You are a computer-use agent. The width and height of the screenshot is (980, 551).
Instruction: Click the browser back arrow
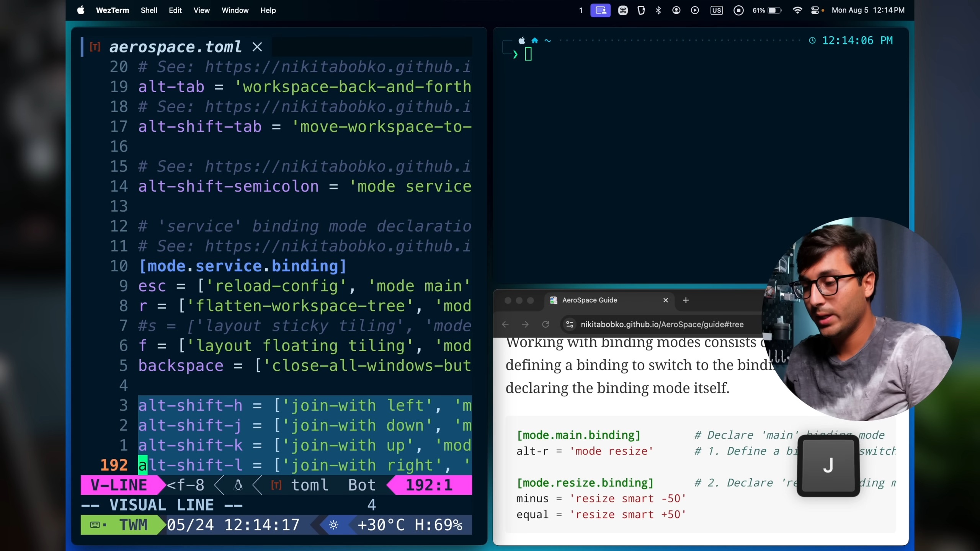click(505, 324)
